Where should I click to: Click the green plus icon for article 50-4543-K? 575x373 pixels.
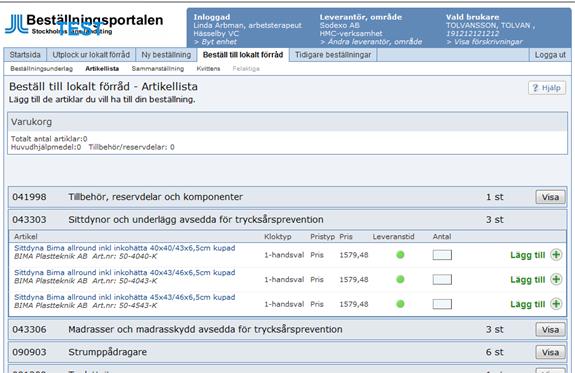click(x=556, y=304)
